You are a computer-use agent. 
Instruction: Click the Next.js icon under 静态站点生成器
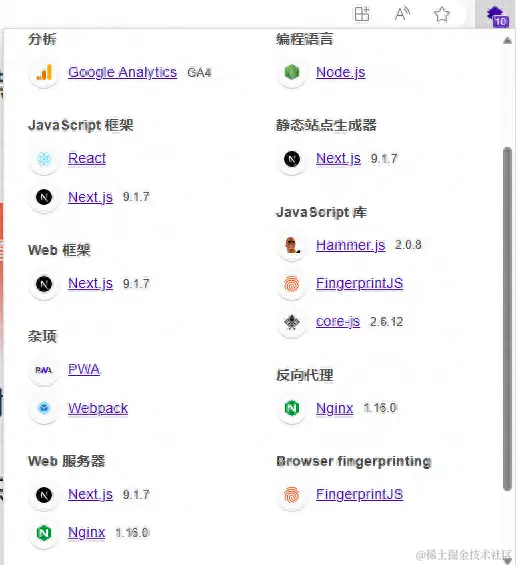coord(292,159)
